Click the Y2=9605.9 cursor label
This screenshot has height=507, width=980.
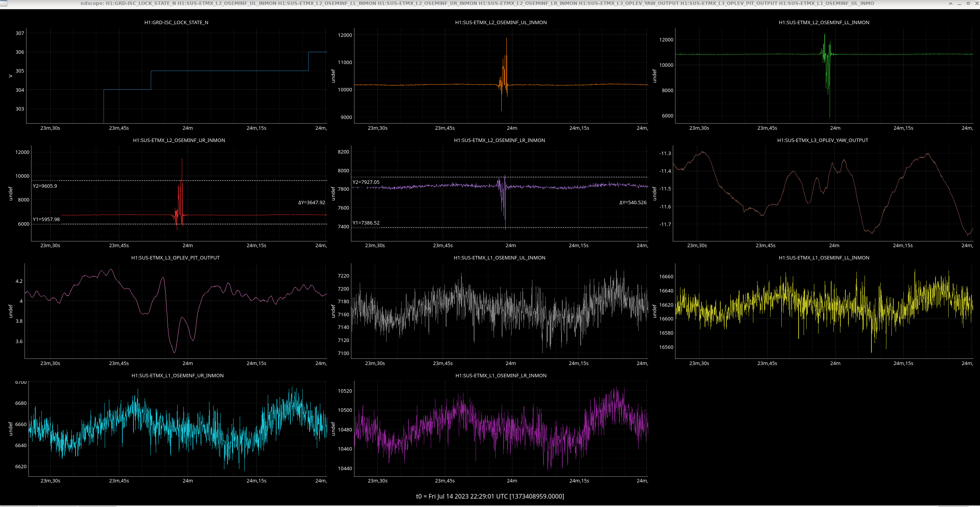pyautogui.click(x=45, y=186)
